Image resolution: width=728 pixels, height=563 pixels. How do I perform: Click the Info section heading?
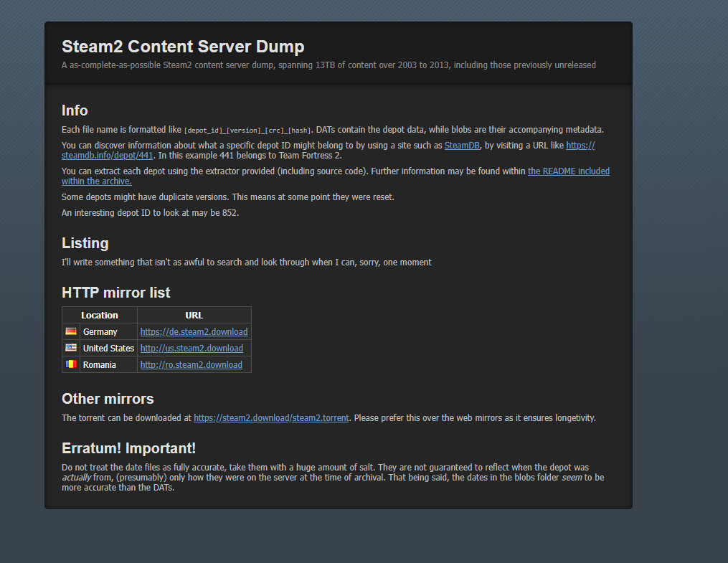click(x=75, y=110)
